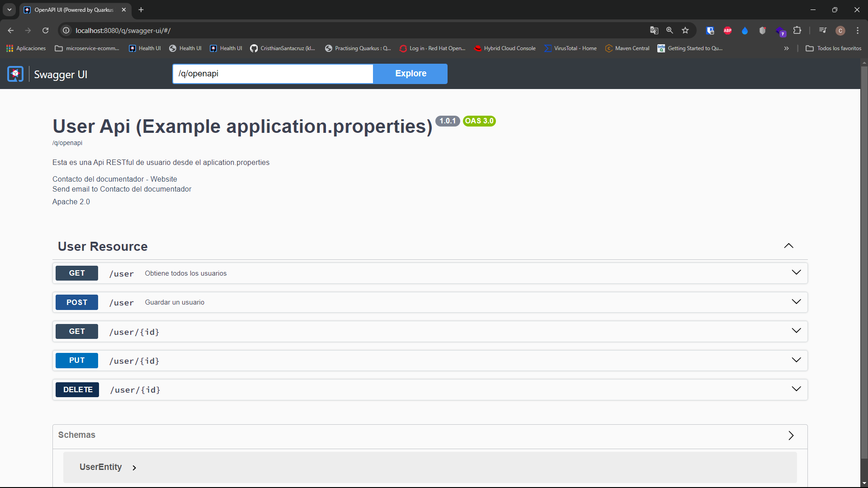Collapse the User Resource section

[788, 246]
